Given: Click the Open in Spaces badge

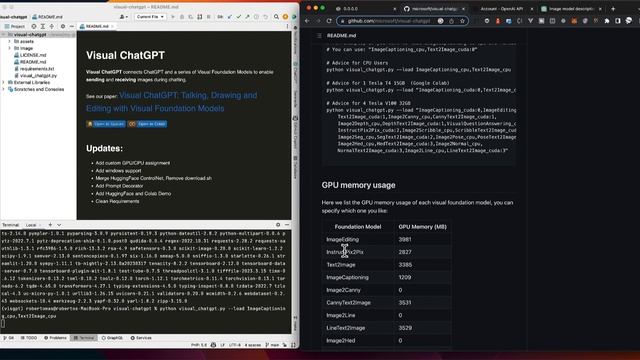Looking at the screenshot, I should point(106,124).
